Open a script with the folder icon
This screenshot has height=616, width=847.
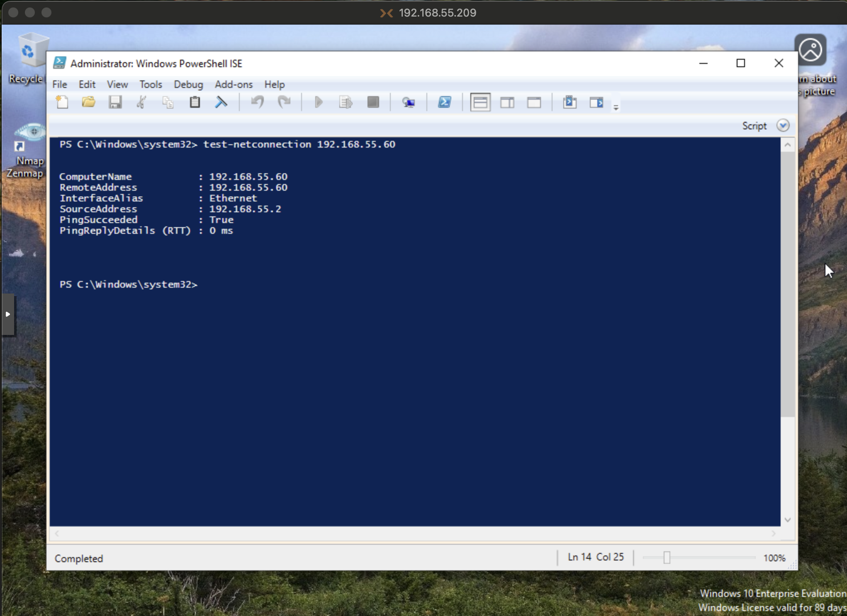[88, 102]
